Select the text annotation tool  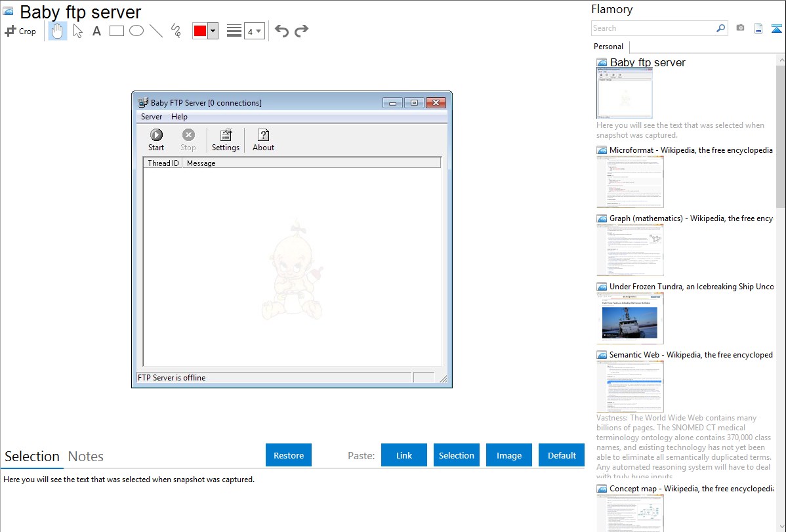[96, 31]
